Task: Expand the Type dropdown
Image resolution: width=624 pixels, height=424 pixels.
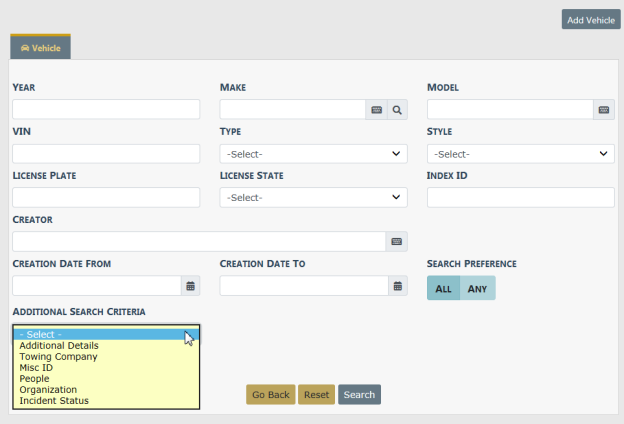Action: tap(313, 154)
